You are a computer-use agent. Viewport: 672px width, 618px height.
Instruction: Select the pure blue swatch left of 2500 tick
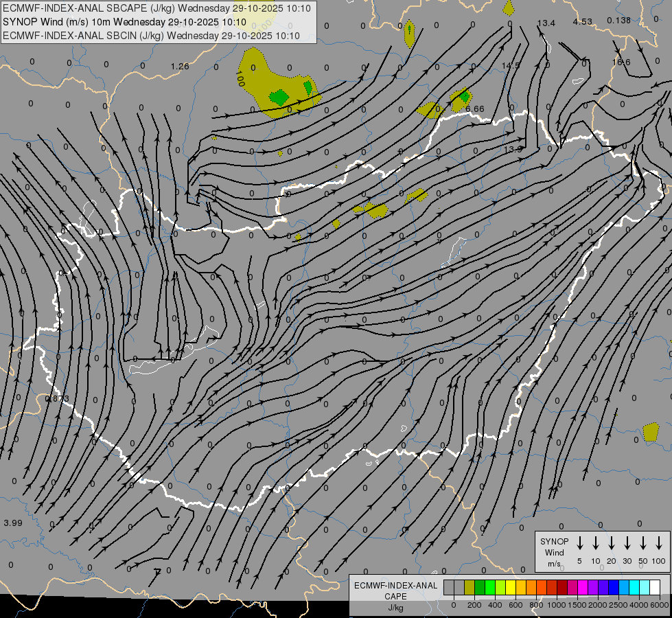(x=613, y=588)
